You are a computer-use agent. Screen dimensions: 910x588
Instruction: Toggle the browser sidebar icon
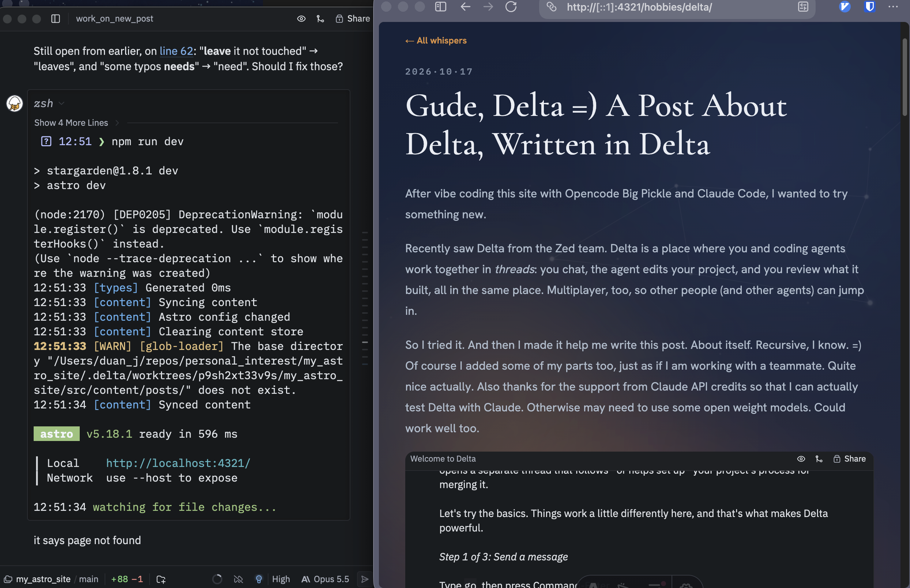(x=441, y=7)
